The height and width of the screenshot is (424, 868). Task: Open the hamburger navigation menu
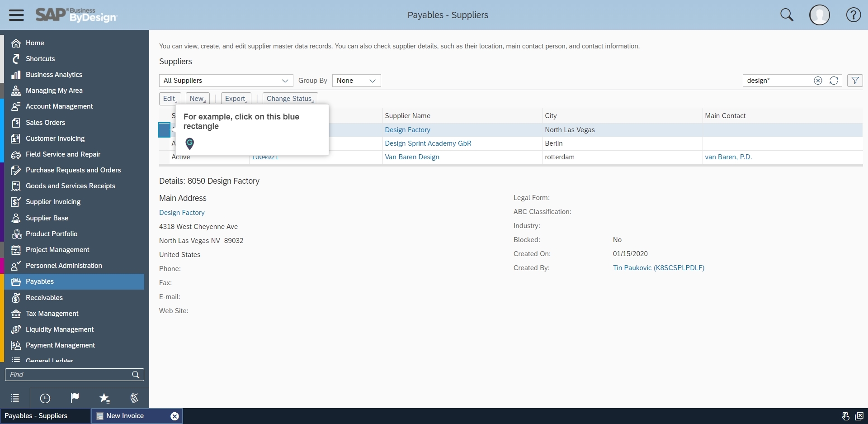pyautogui.click(x=16, y=15)
